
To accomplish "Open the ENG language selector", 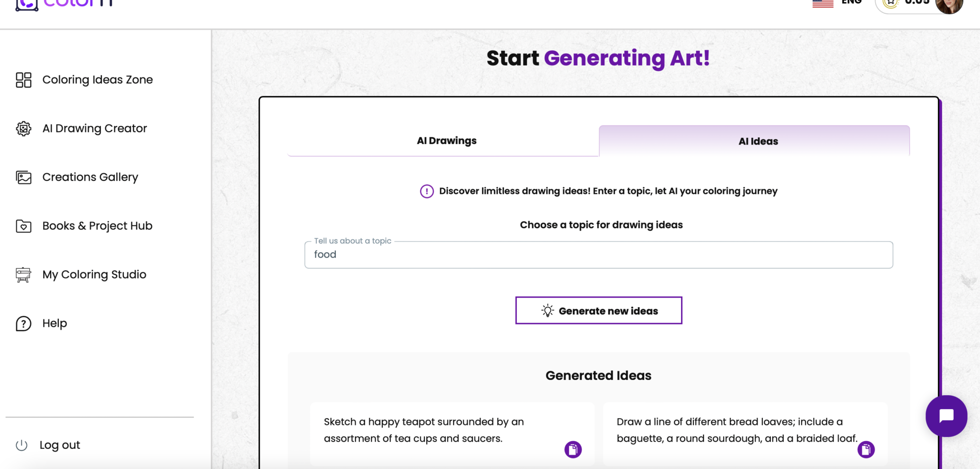I will tap(851, 2).
